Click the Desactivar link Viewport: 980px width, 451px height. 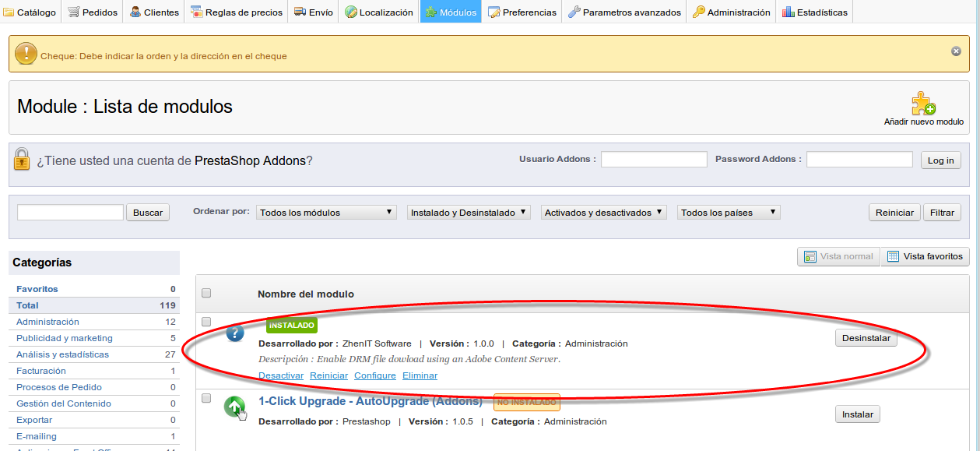(x=281, y=375)
